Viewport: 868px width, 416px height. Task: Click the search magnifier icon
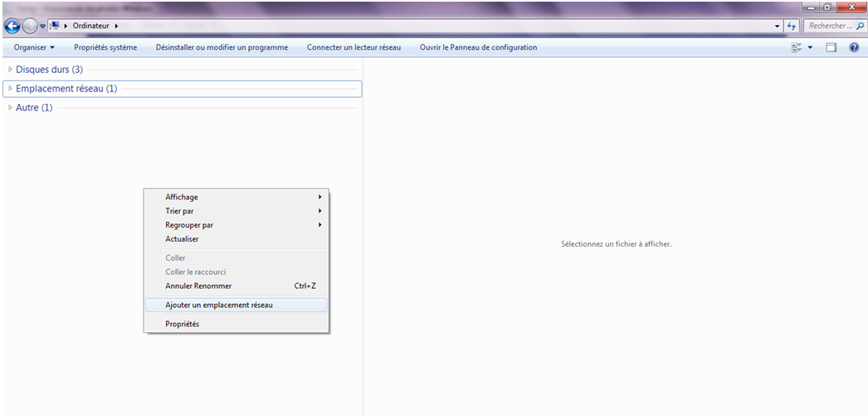click(860, 26)
